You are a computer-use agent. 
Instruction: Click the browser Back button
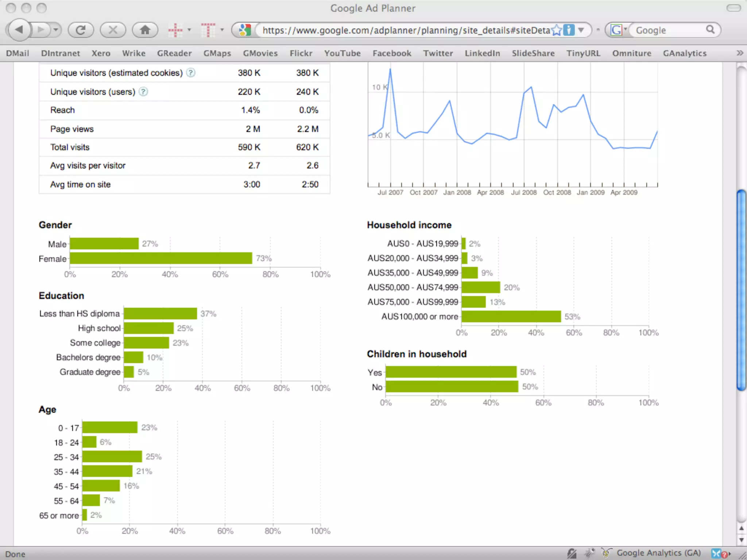pyautogui.click(x=19, y=30)
